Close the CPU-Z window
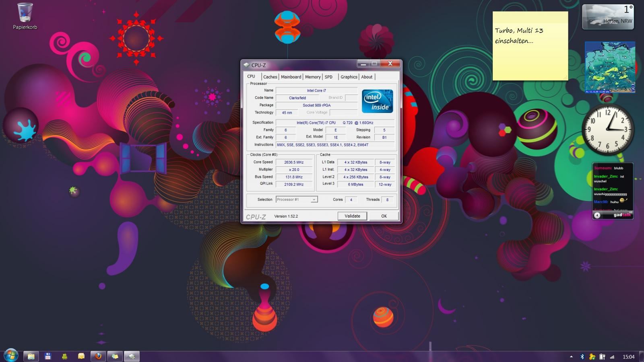The width and height of the screenshot is (644, 362). coord(390,64)
